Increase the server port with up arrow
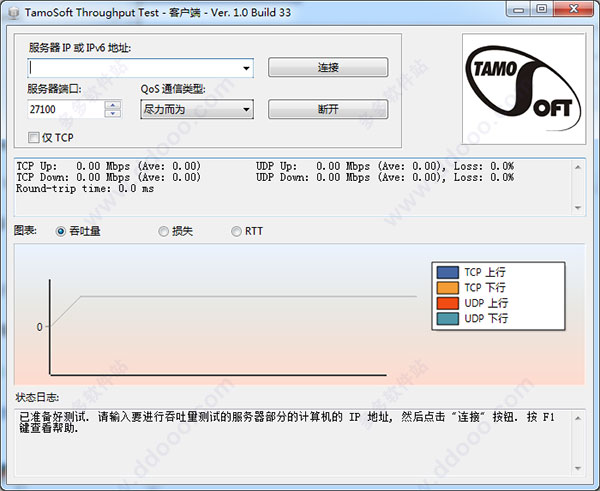Viewport: 600px width, 491px height. [113, 105]
